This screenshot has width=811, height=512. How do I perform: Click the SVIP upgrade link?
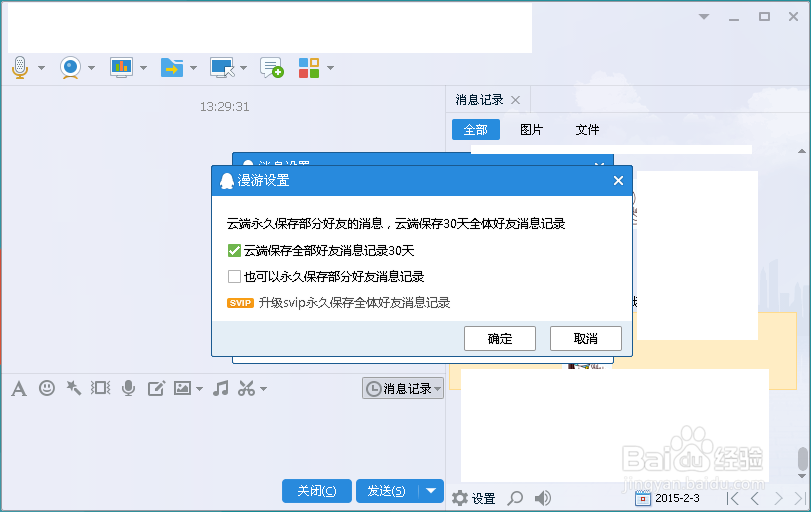[354, 303]
